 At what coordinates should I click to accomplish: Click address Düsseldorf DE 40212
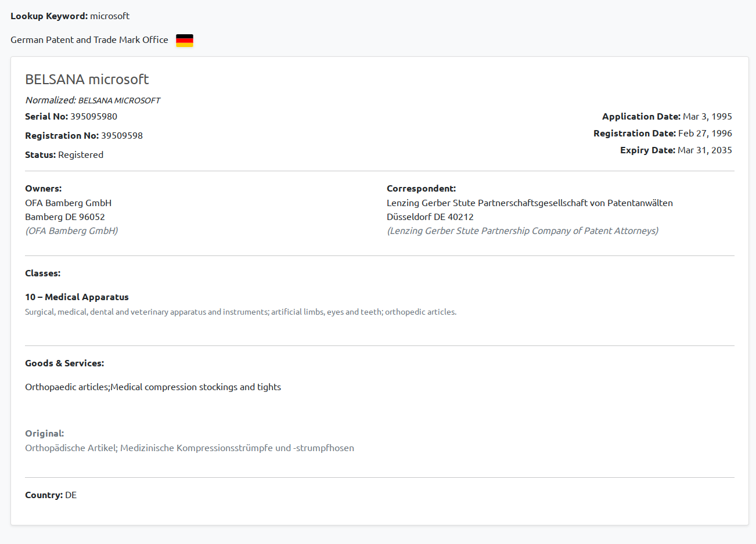point(430,217)
